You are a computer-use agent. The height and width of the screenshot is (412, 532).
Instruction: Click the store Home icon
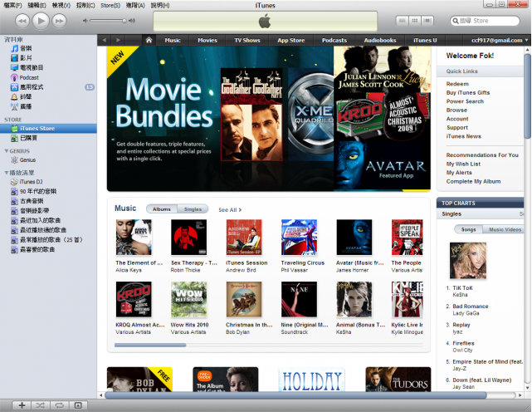tap(149, 40)
